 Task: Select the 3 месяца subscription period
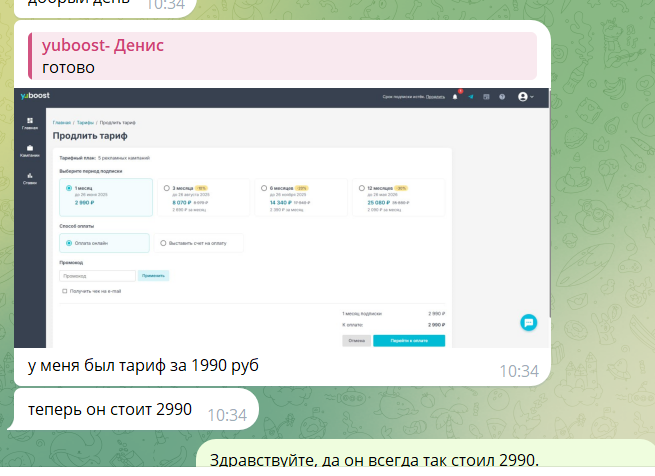tap(164, 187)
